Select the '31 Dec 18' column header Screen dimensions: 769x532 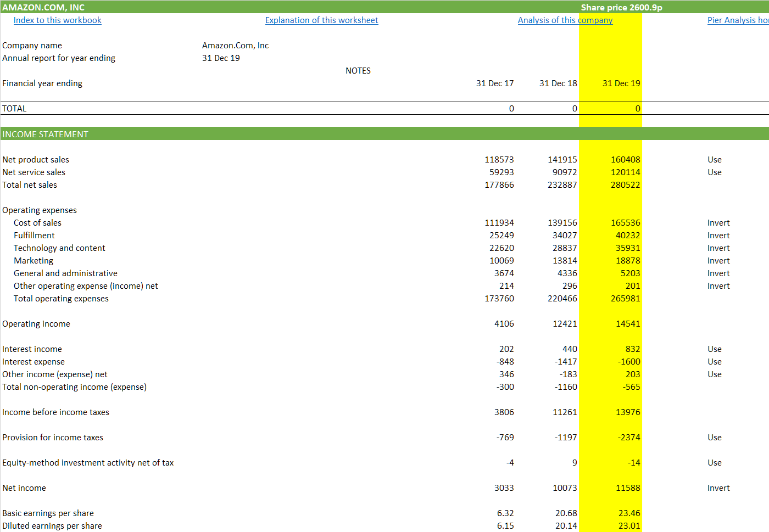(558, 83)
